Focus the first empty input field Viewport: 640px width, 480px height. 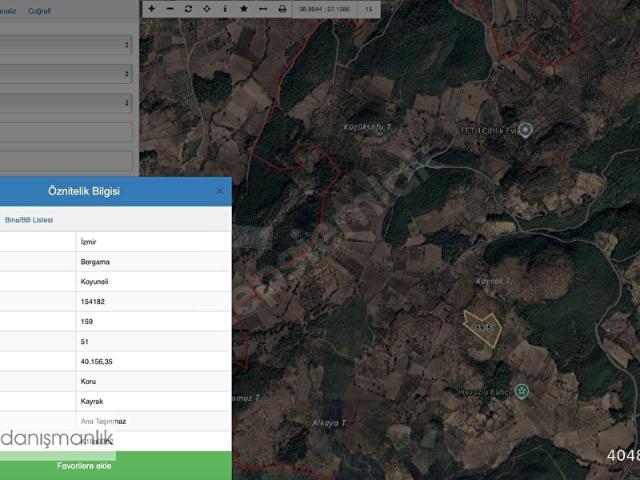(x=66, y=132)
